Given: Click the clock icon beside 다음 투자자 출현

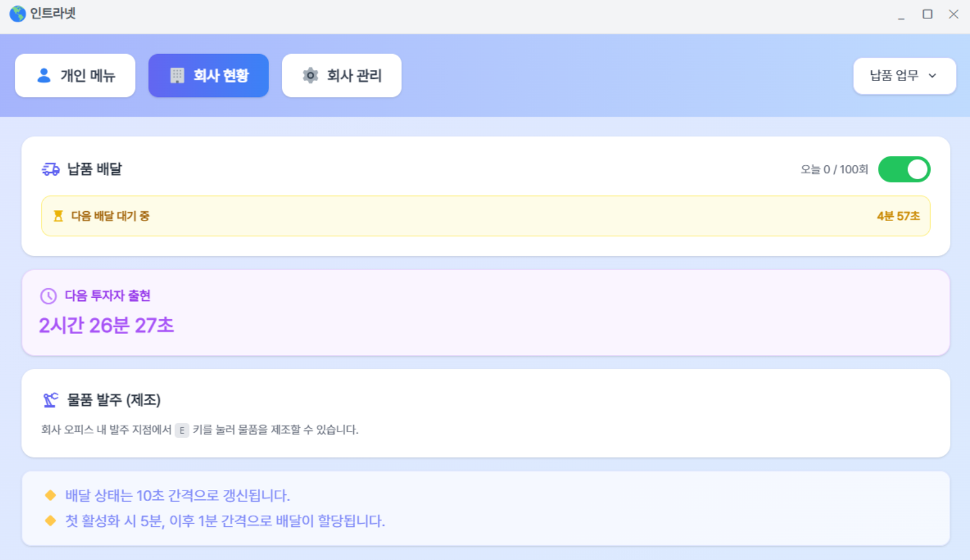Looking at the screenshot, I should click(49, 296).
